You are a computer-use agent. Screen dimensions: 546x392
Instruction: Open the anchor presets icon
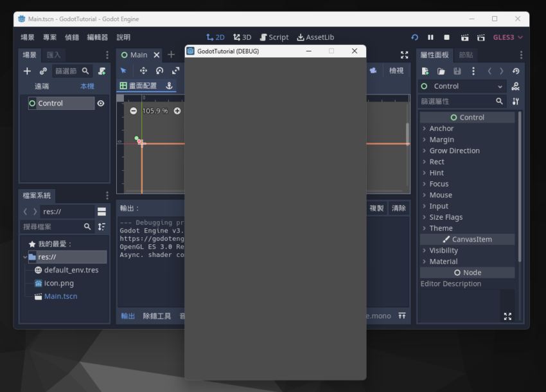pyautogui.click(x=169, y=85)
